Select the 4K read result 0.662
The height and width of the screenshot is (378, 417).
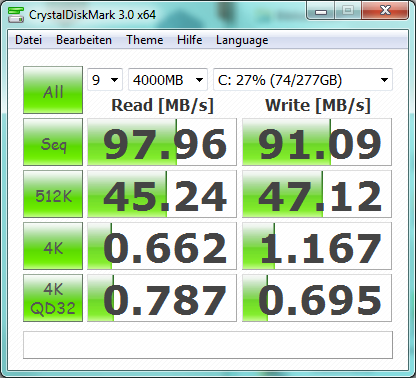(x=162, y=246)
